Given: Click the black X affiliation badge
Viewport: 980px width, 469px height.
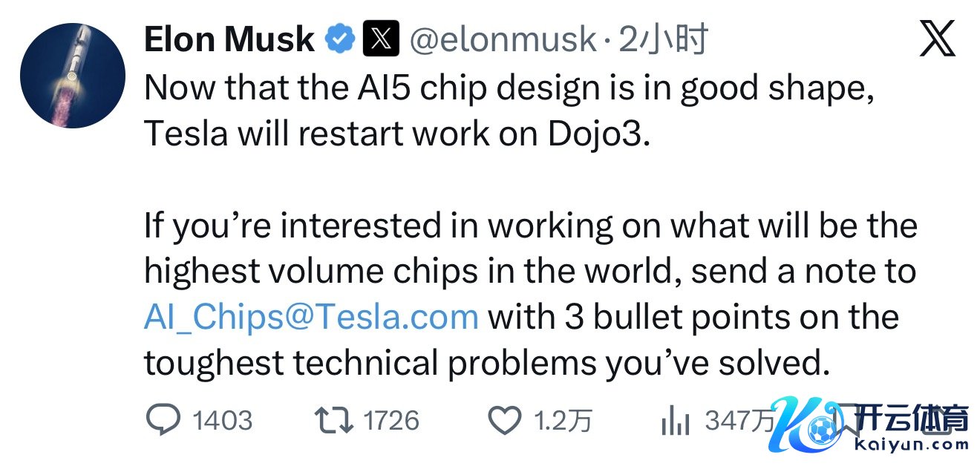Looking at the screenshot, I should coord(381,39).
